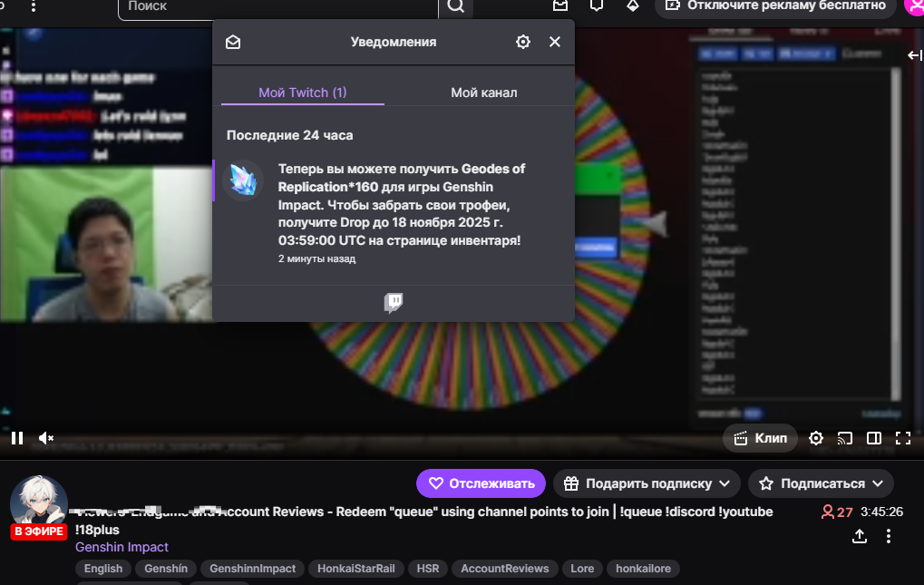This screenshot has height=585, width=924.
Task: Select the honkailore tag
Action: pos(644,569)
